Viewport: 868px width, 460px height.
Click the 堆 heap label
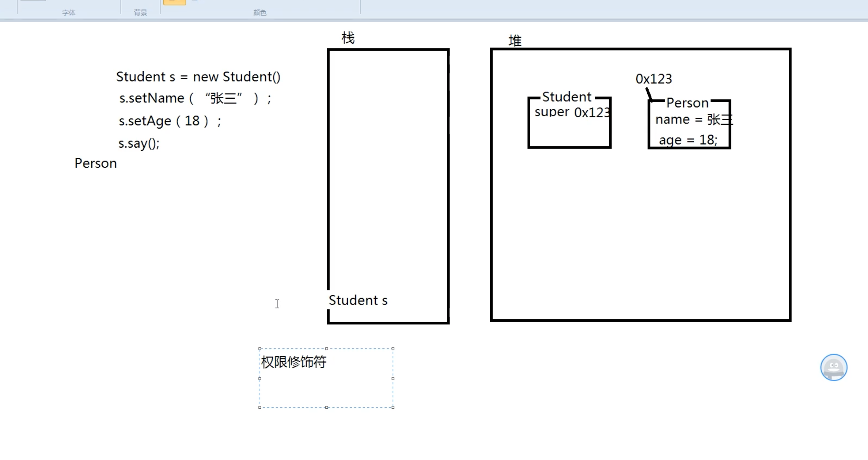(x=515, y=40)
